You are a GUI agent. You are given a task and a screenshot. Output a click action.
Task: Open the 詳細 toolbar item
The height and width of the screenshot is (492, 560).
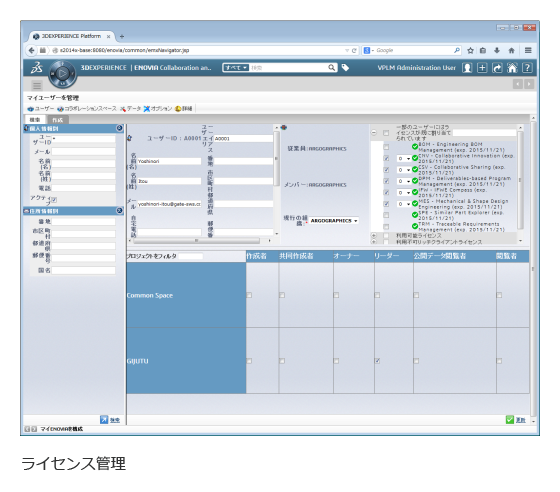pyautogui.click(x=184, y=109)
